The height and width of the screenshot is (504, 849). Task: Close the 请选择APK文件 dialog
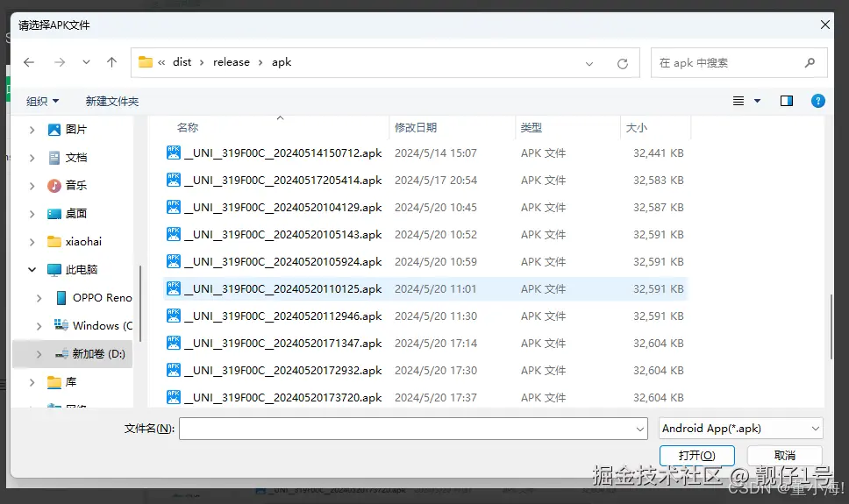(824, 25)
